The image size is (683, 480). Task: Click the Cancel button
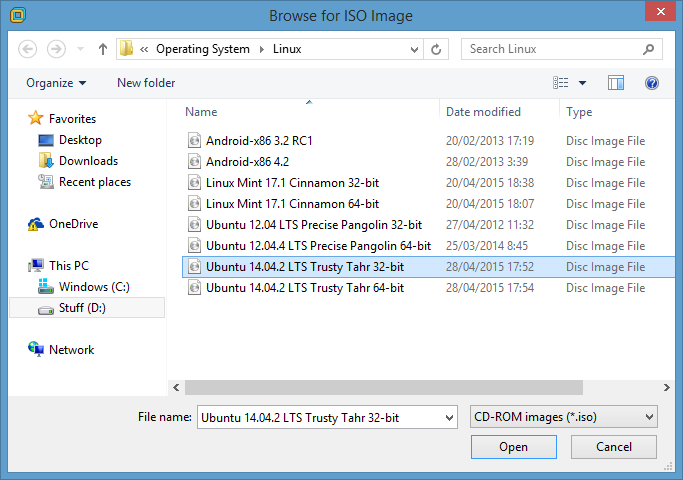(614, 447)
